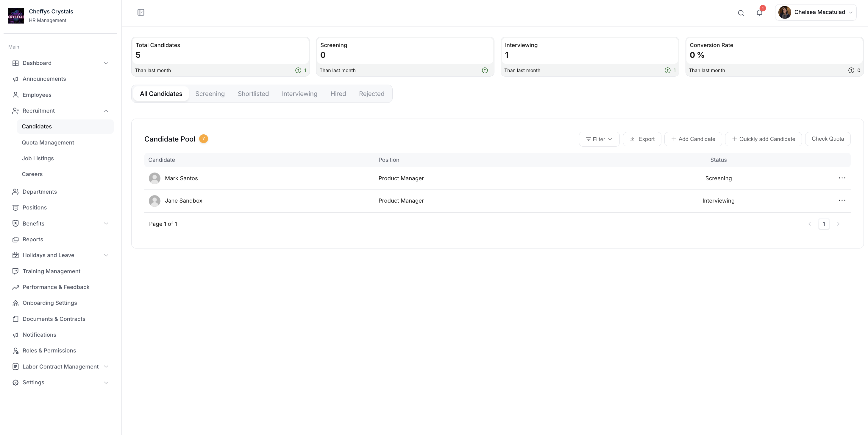Switch to the Hired tab
The width and height of the screenshot is (868, 435).
338,94
